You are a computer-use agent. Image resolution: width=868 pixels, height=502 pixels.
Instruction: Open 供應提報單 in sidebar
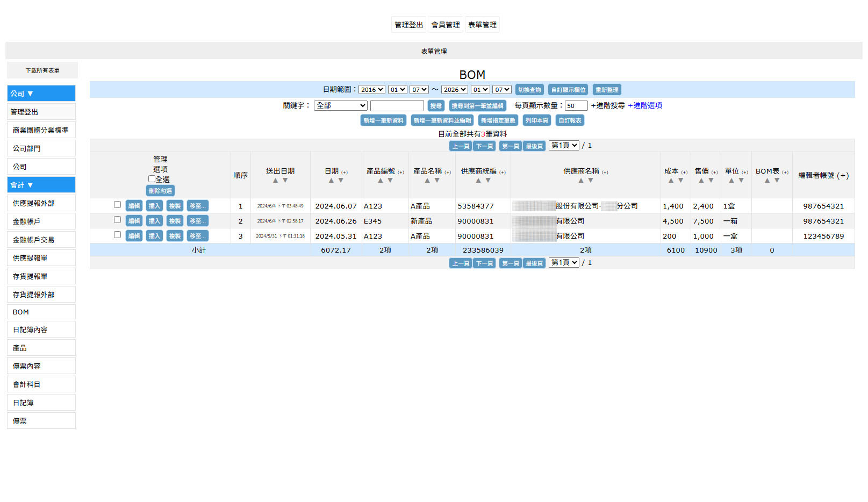(41, 258)
